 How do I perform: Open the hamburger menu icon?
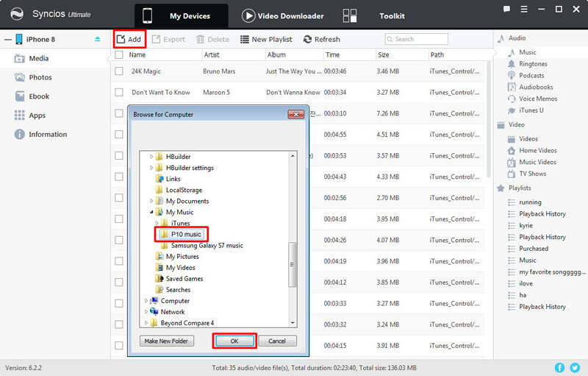tap(524, 10)
